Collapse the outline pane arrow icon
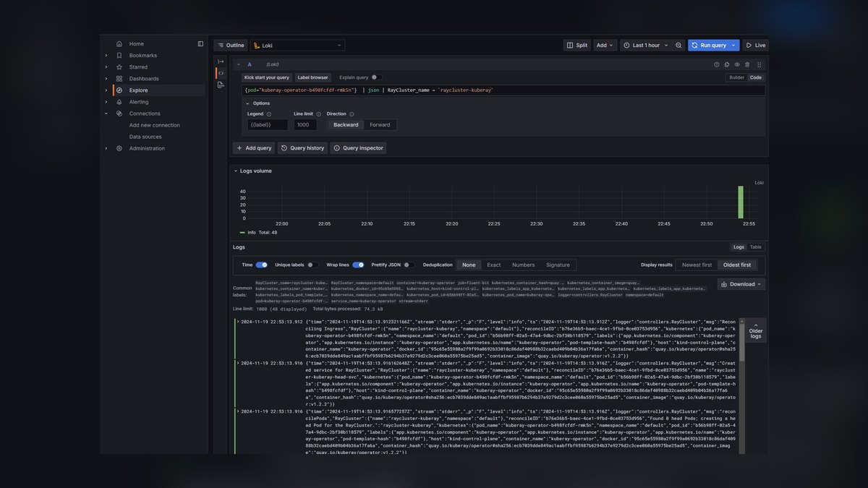868x488 pixels. point(221,61)
